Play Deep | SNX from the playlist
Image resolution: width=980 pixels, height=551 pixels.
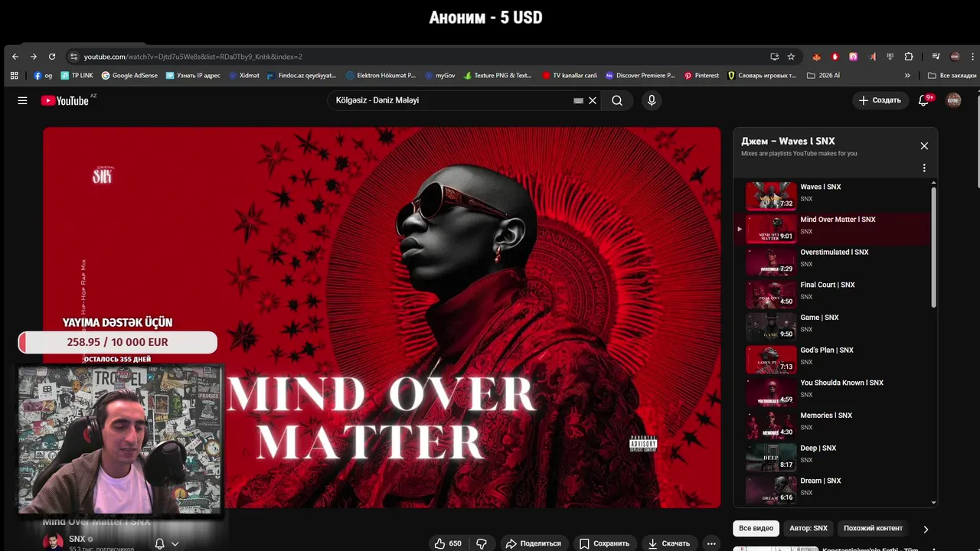tap(834, 457)
